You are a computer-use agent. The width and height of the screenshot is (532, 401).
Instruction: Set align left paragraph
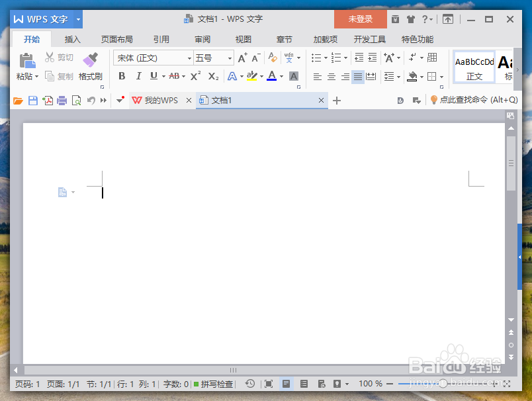coord(317,77)
